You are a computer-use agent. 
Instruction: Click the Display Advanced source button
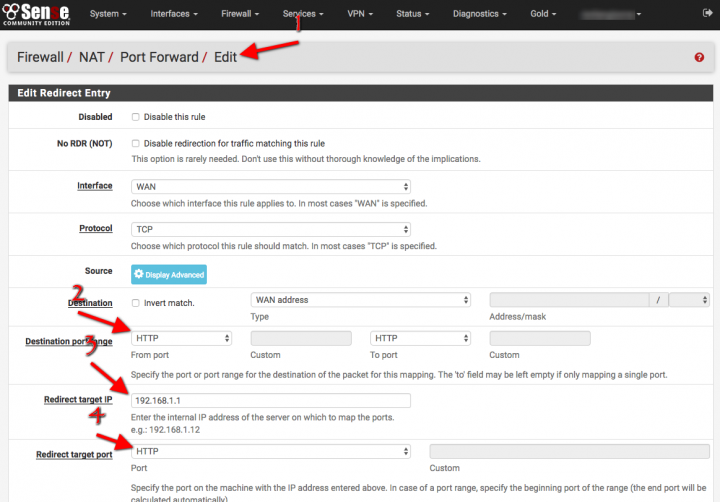(x=169, y=274)
